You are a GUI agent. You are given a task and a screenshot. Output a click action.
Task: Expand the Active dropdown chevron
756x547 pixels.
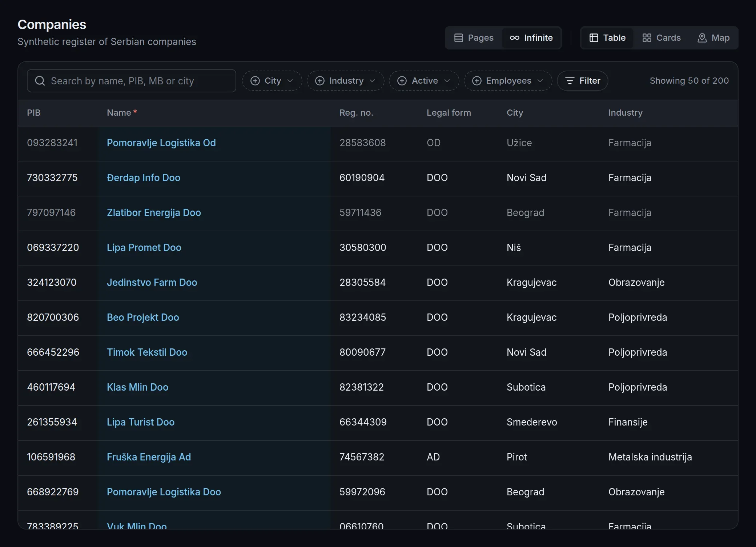pyautogui.click(x=447, y=81)
